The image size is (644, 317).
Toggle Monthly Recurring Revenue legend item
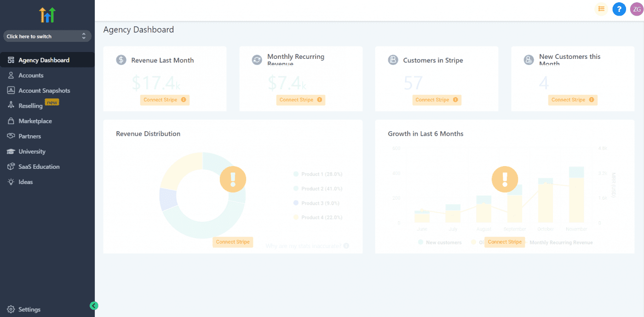tap(561, 242)
